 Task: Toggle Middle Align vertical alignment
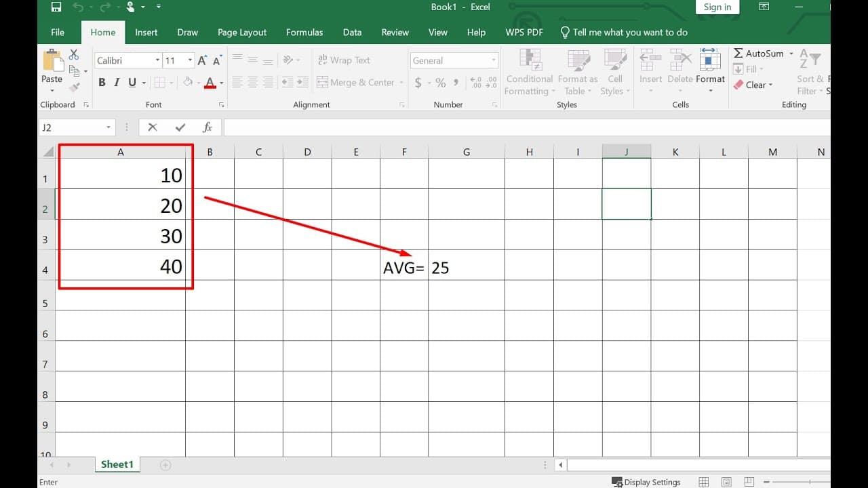pyautogui.click(x=252, y=60)
